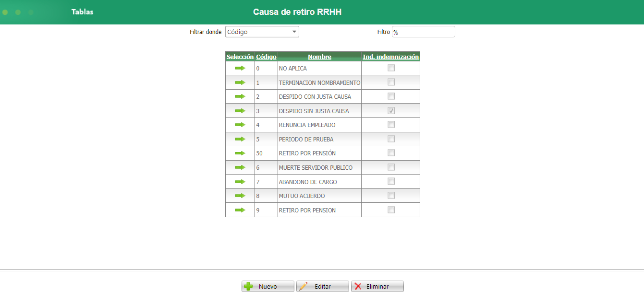Check the Ind. indemnización box for NO APLICA

[390, 68]
